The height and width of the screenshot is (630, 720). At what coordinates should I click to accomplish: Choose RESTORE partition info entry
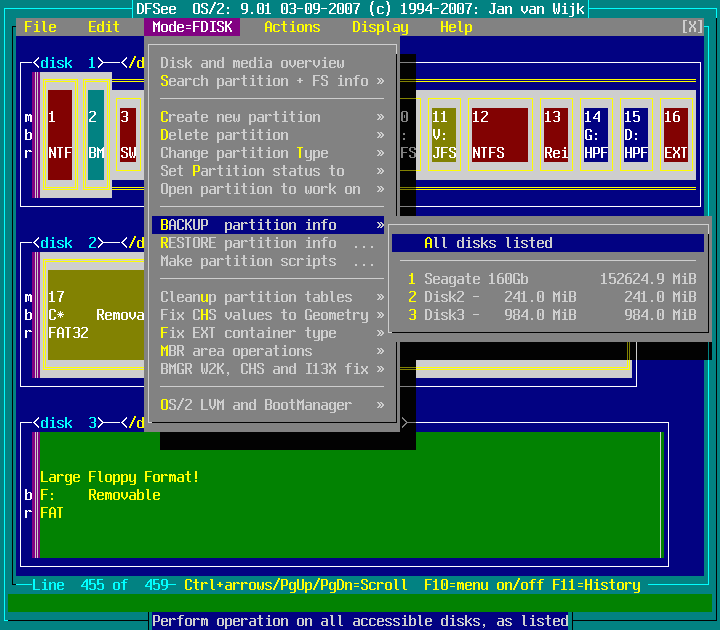(267, 243)
